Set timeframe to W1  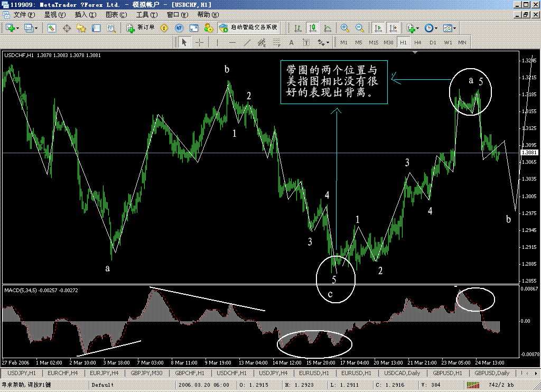click(x=448, y=42)
